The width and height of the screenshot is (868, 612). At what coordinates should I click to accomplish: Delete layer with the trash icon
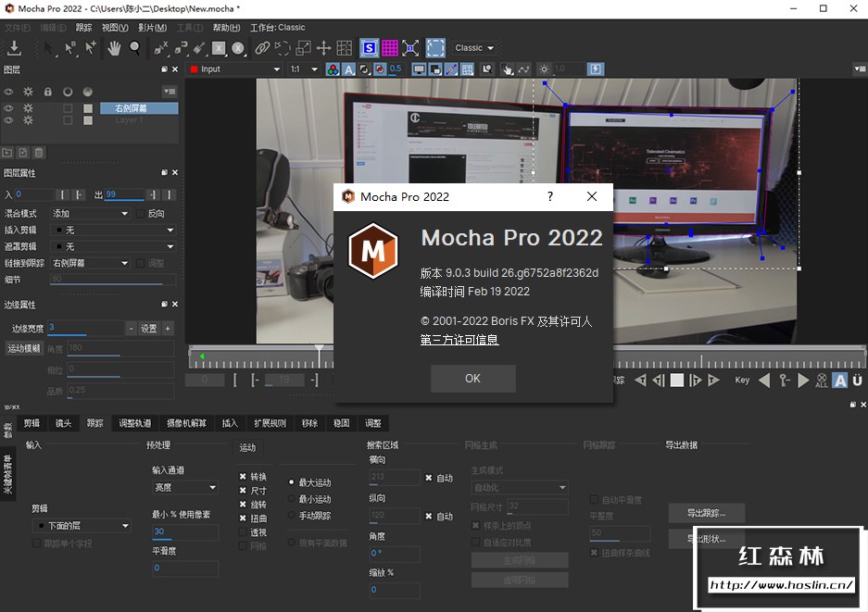39,153
